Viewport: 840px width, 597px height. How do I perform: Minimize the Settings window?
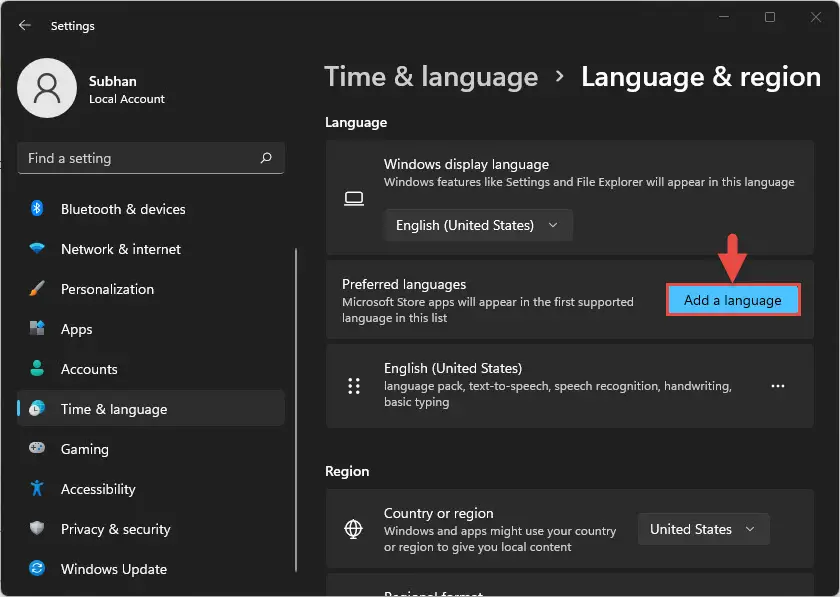click(x=724, y=17)
